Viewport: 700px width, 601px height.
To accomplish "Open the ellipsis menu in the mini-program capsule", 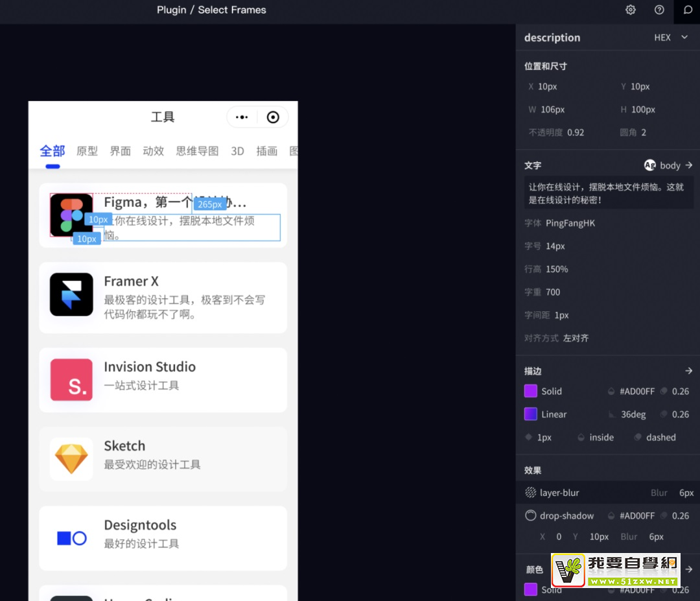I will [242, 117].
